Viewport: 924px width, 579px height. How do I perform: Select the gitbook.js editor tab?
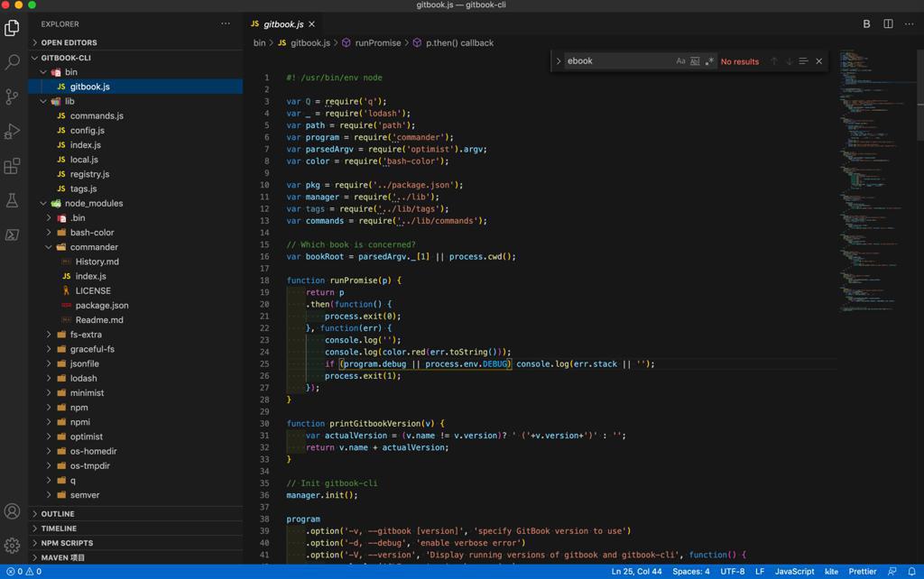pyautogui.click(x=282, y=24)
